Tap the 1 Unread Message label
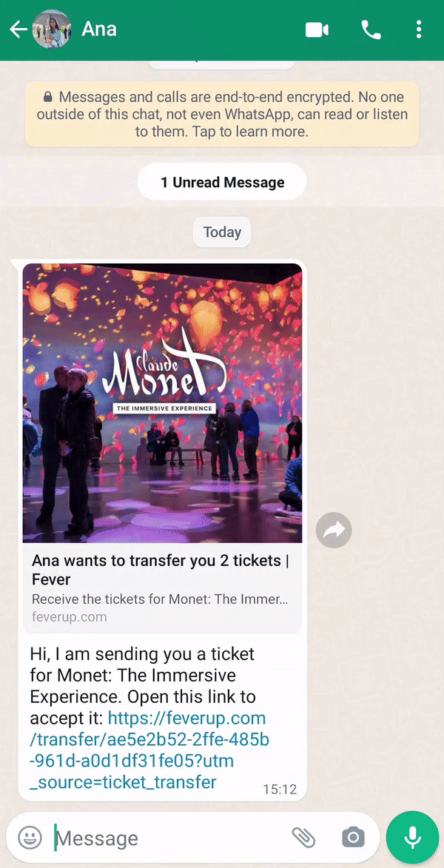 [222, 182]
